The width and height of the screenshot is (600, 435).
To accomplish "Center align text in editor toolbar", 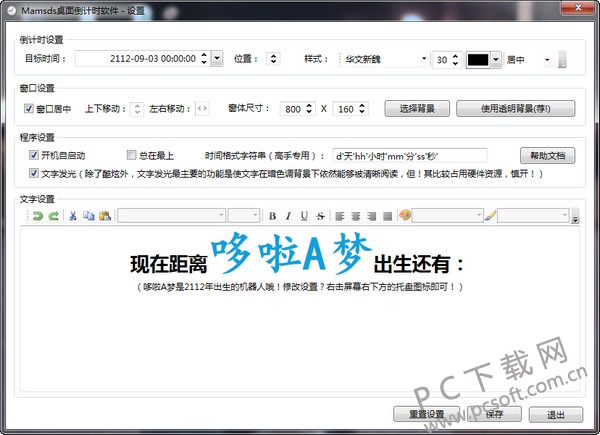I will 355,217.
